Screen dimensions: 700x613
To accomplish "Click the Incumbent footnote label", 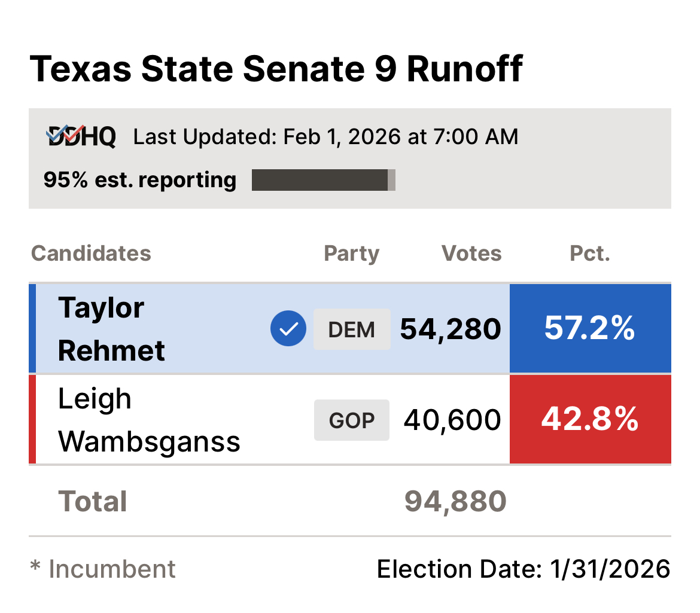I will [x=103, y=569].
